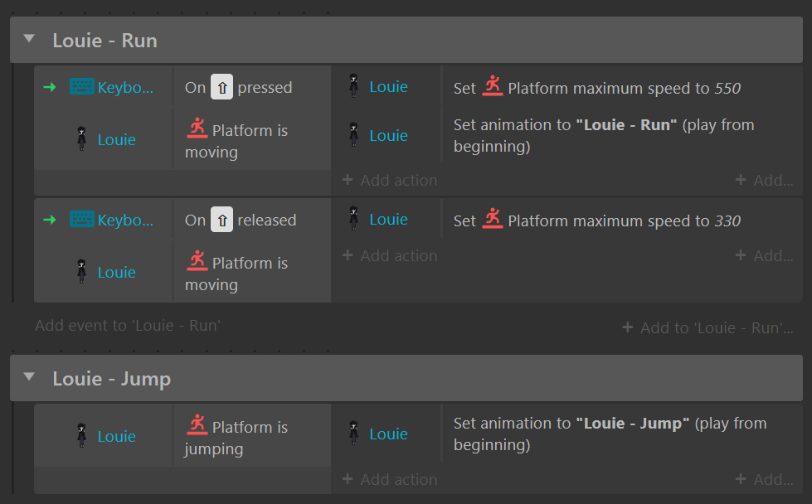Click Platform icon in 'maximum speed to 330' action
The image size is (812, 504).
pos(493,218)
